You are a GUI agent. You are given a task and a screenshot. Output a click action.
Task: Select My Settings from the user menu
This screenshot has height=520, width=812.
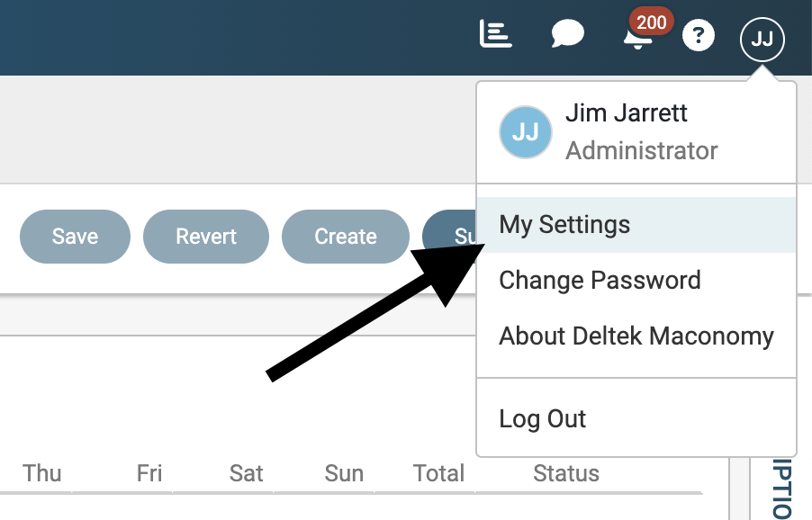coord(564,225)
